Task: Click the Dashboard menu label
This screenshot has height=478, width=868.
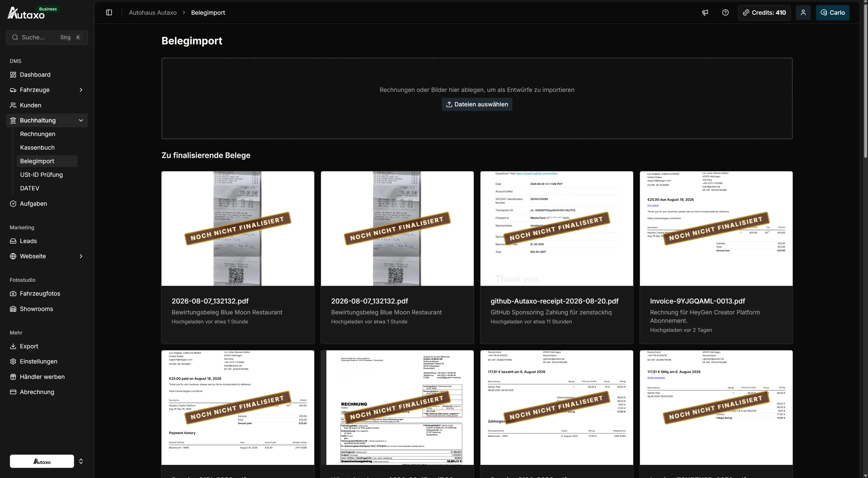Action: 35,75
